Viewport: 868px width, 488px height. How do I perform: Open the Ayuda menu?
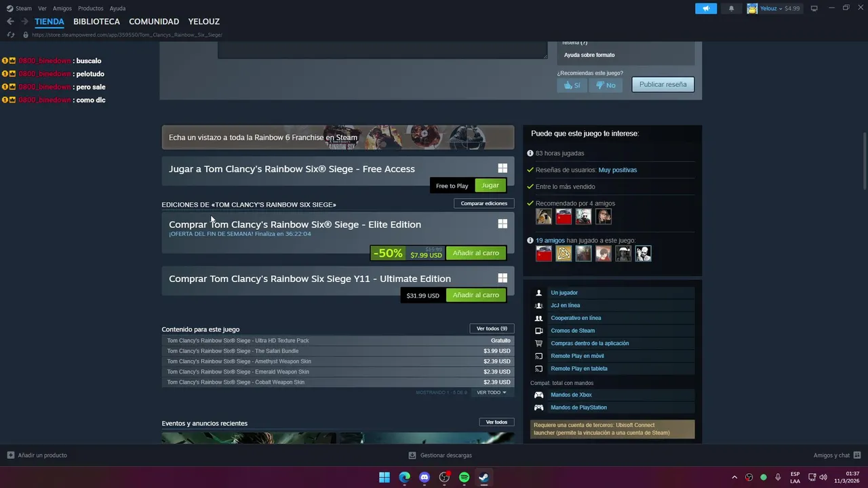[117, 8]
